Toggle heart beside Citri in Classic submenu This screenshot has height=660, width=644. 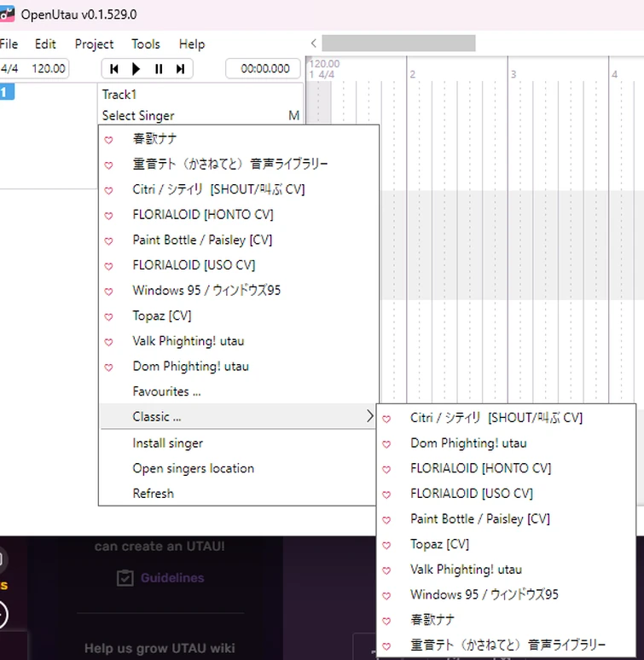tap(386, 419)
